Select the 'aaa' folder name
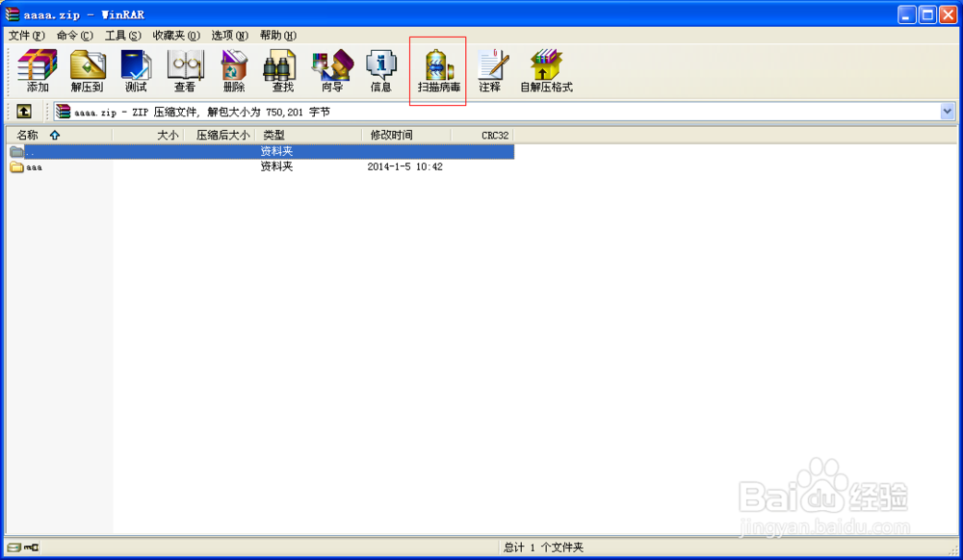Screen dimensions: 963x560 [x=35, y=167]
